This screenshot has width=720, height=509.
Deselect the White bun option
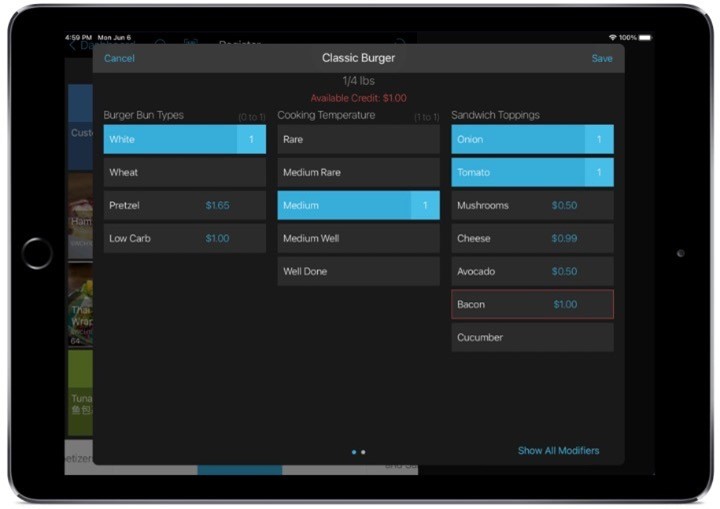[x=184, y=140]
